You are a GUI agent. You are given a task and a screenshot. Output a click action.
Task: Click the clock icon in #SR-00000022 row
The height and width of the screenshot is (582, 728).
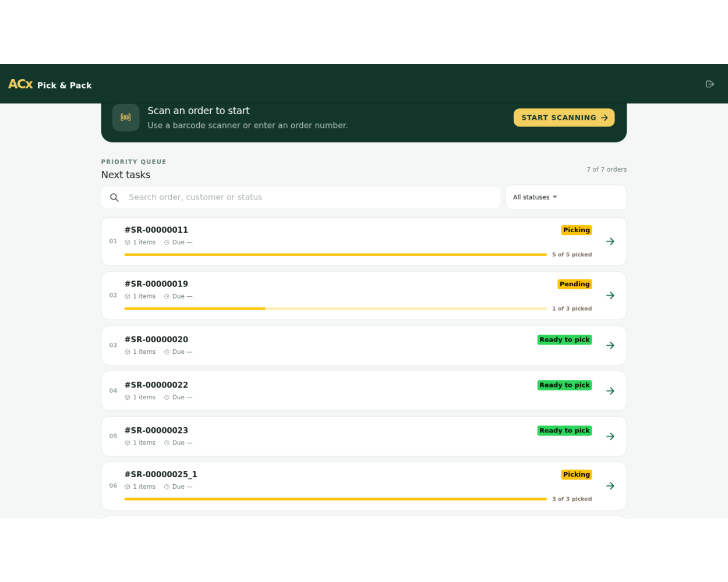(x=167, y=398)
